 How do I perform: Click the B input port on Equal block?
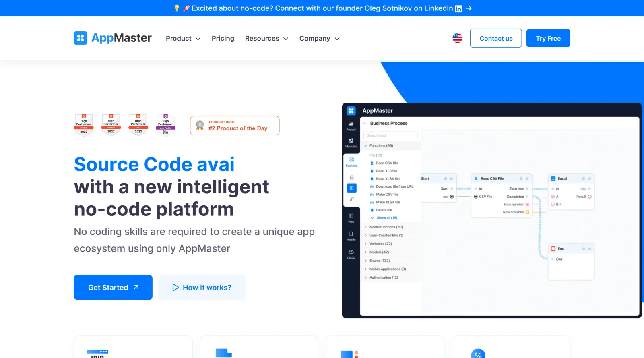click(x=553, y=204)
